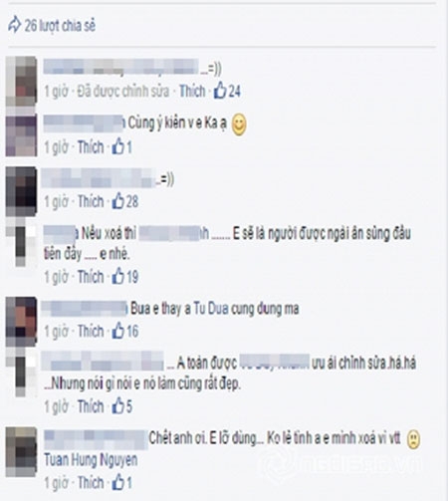448x501 pixels.
Task: Like the first comment via Thích next to Đã được chỉnh sửa
Action: coord(192,91)
